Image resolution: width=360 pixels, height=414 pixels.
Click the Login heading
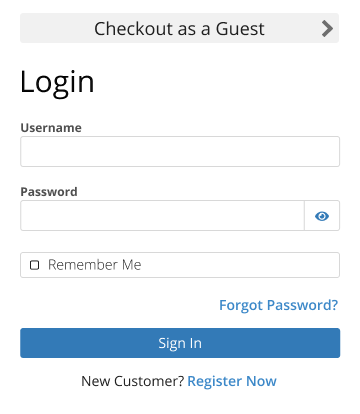click(57, 83)
